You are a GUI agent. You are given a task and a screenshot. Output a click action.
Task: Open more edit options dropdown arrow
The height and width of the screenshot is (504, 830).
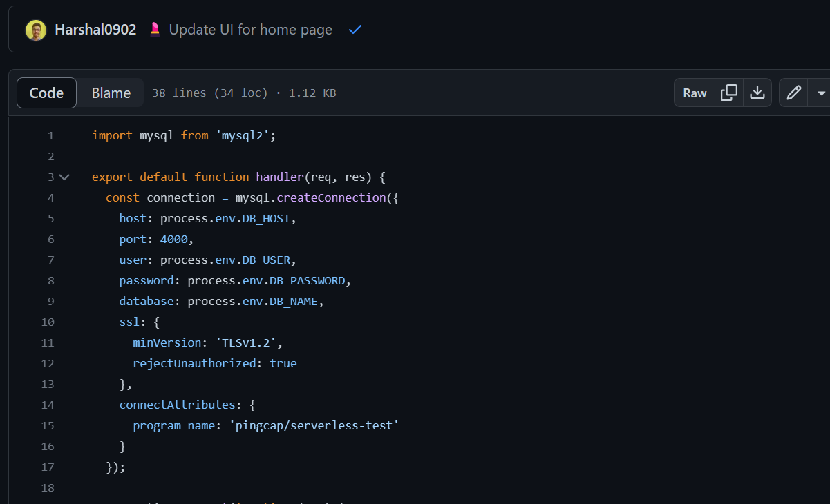820,93
